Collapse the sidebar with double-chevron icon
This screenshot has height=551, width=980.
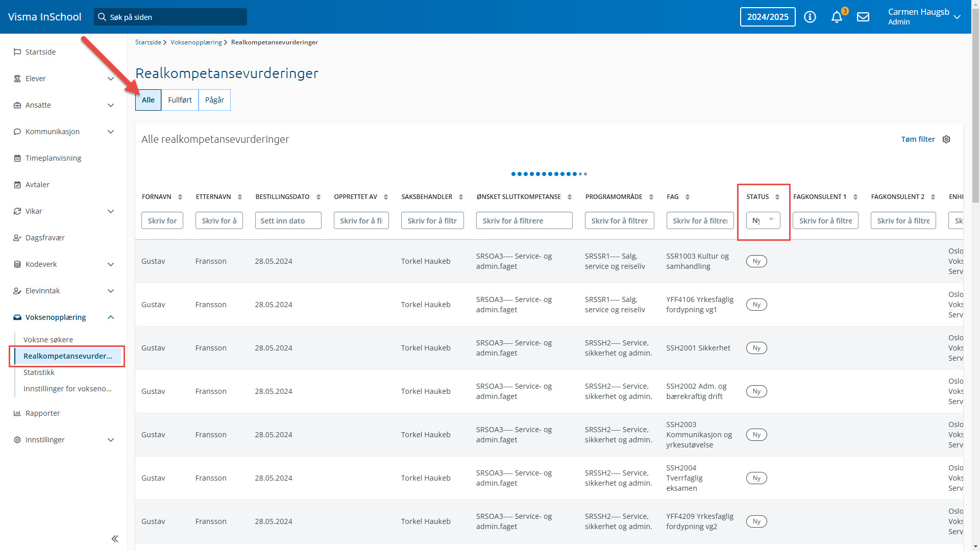coord(115,539)
